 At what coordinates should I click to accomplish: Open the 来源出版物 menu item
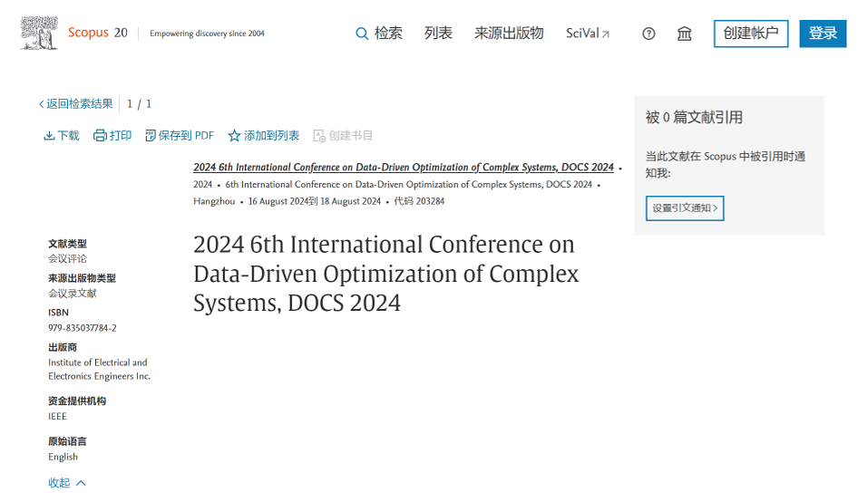509,34
